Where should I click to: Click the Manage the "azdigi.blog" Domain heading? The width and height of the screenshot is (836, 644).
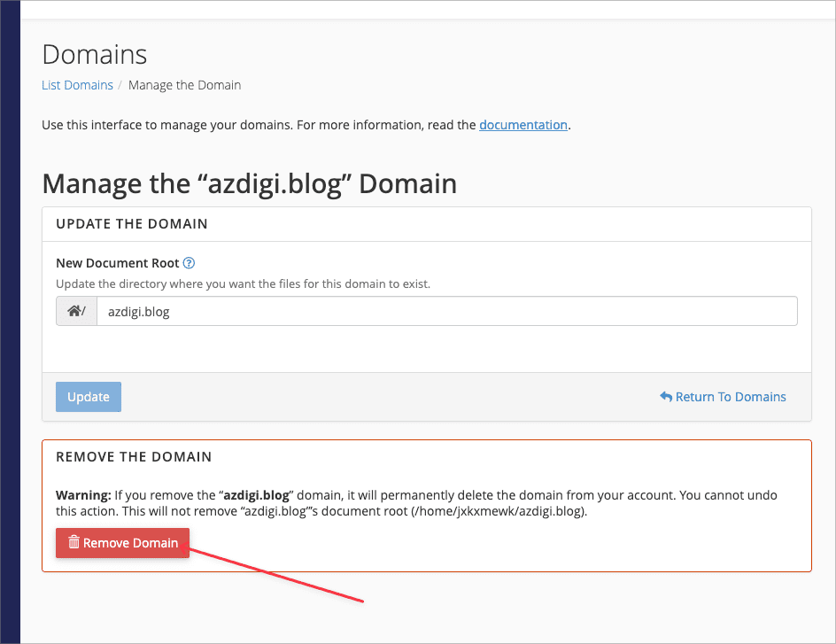click(250, 183)
